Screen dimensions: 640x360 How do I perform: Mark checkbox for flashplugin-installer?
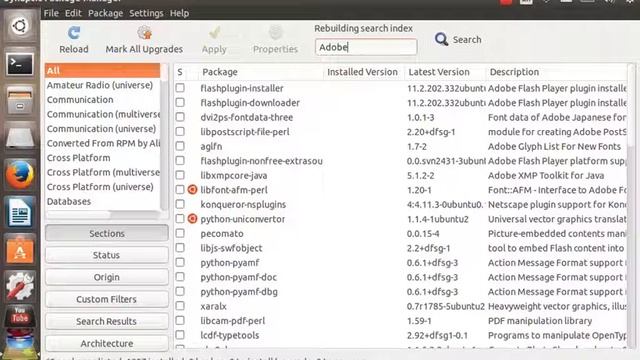[180, 88]
